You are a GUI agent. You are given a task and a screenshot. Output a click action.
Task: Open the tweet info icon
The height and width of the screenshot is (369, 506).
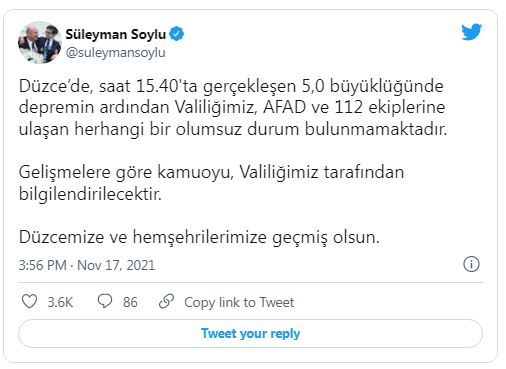click(471, 264)
